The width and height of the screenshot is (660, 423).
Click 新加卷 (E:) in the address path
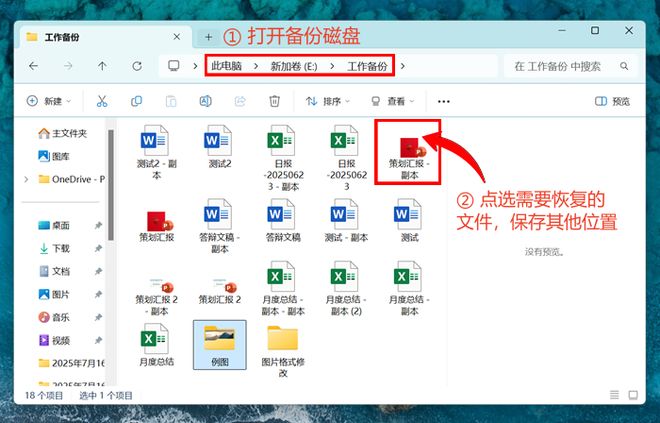pyautogui.click(x=294, y=66)
